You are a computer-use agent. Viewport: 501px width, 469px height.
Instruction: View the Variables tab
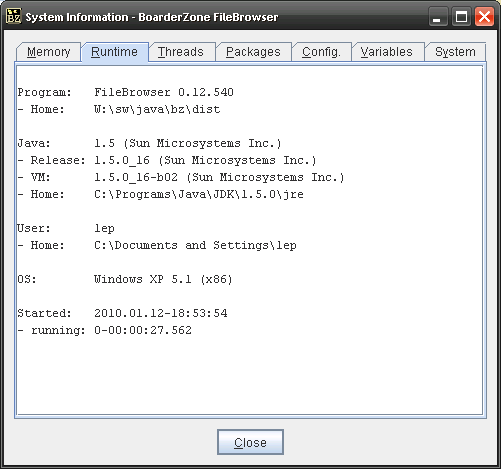pos(387,52)
